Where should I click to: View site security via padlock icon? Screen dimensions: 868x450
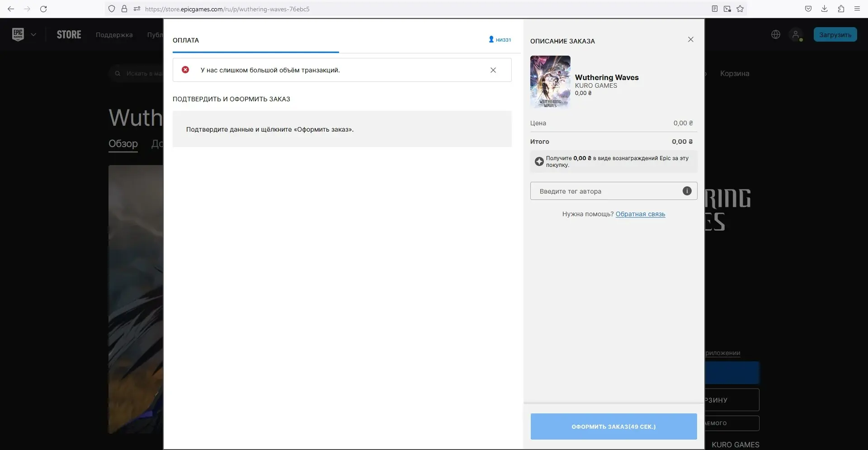click(124, 9)
